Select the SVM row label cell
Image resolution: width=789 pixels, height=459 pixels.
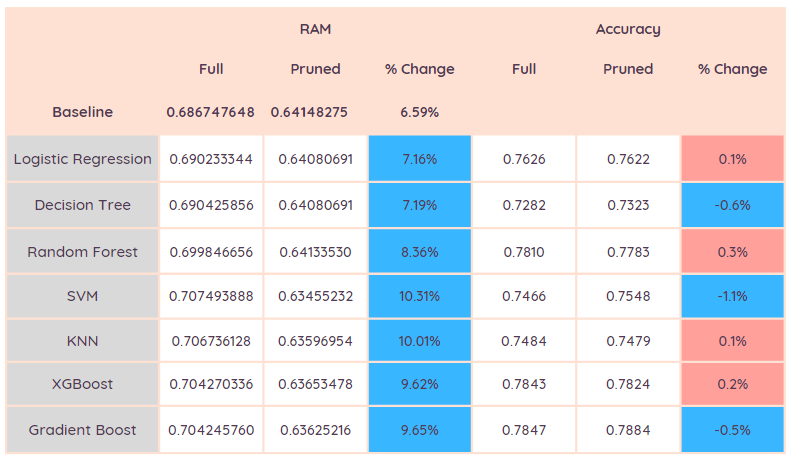[82, 297]
